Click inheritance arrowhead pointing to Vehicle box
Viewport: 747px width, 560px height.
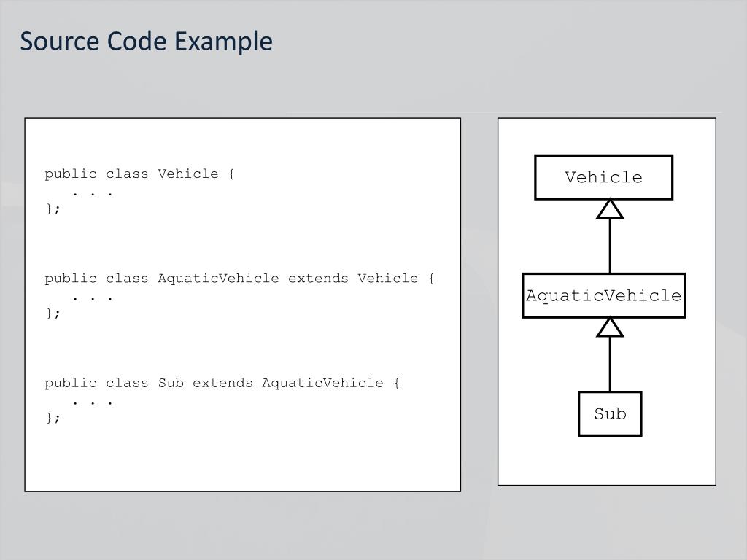pos(611,209)
